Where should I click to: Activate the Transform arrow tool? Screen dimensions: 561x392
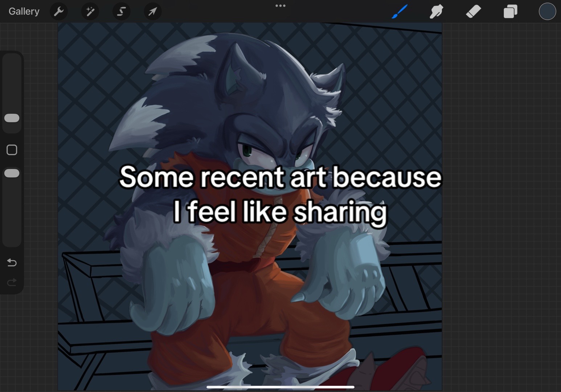[x=152, y=12]
